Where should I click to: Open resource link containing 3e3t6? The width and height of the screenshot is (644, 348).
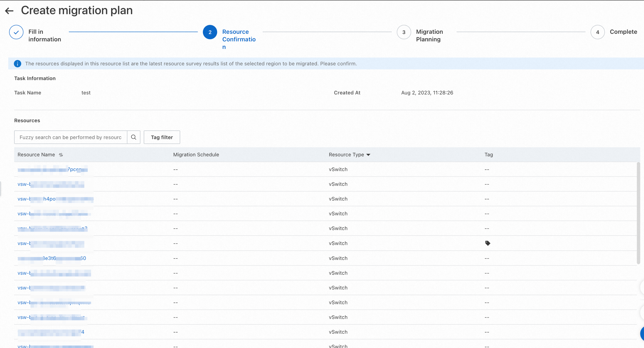click(49, 258)
